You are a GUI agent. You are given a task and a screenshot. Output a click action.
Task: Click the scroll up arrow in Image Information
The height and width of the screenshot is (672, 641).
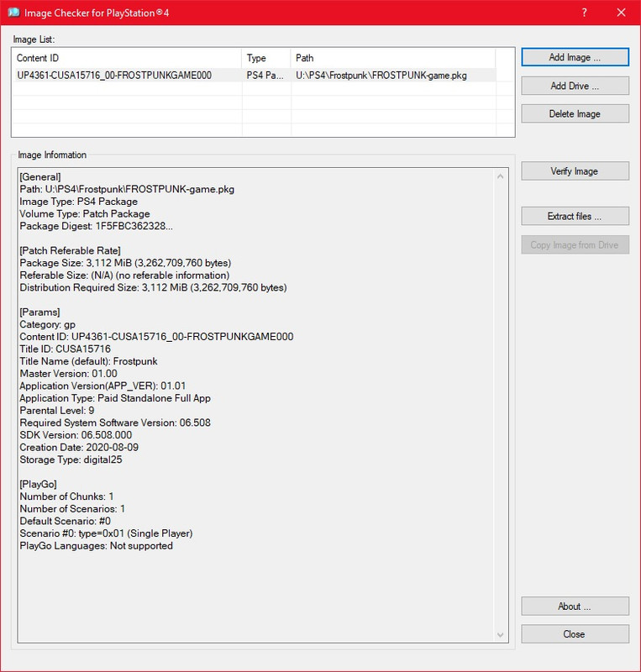pyautogui.click(x=501, y=176)
